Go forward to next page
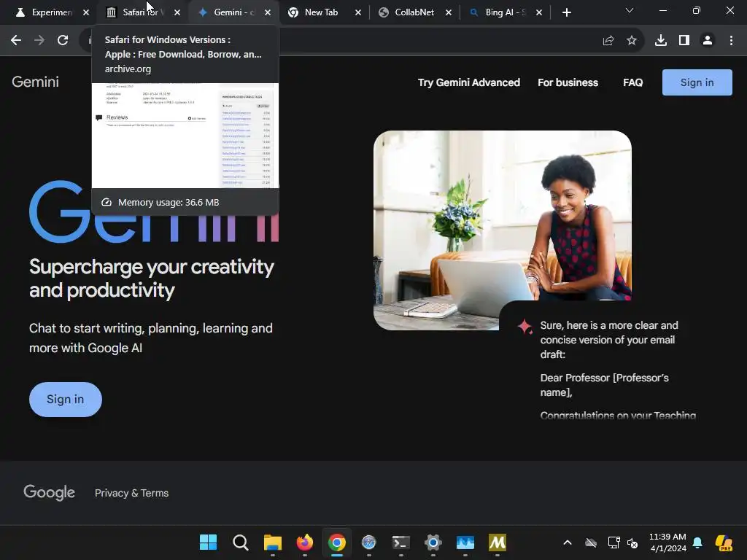 39,41
